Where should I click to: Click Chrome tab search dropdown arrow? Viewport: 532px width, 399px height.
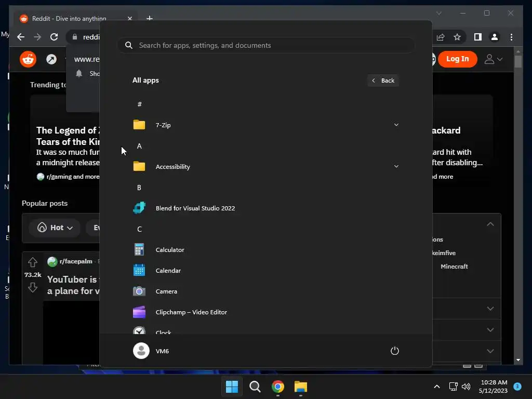click(438, 13)
